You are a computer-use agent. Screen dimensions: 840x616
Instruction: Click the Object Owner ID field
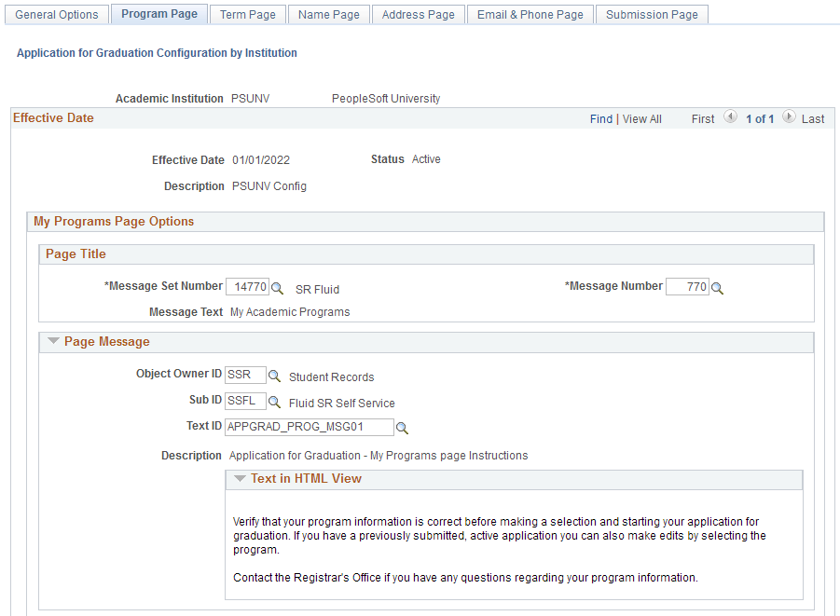pos(245,375)
